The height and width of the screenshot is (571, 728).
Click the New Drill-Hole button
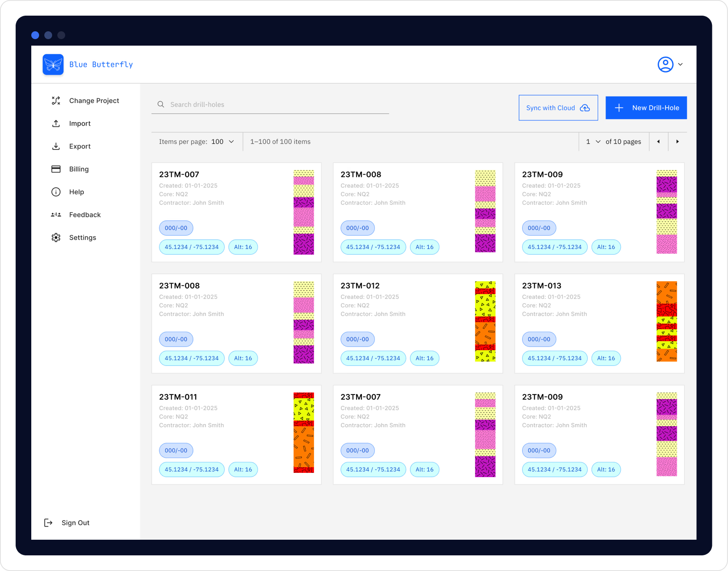(646, 107)
